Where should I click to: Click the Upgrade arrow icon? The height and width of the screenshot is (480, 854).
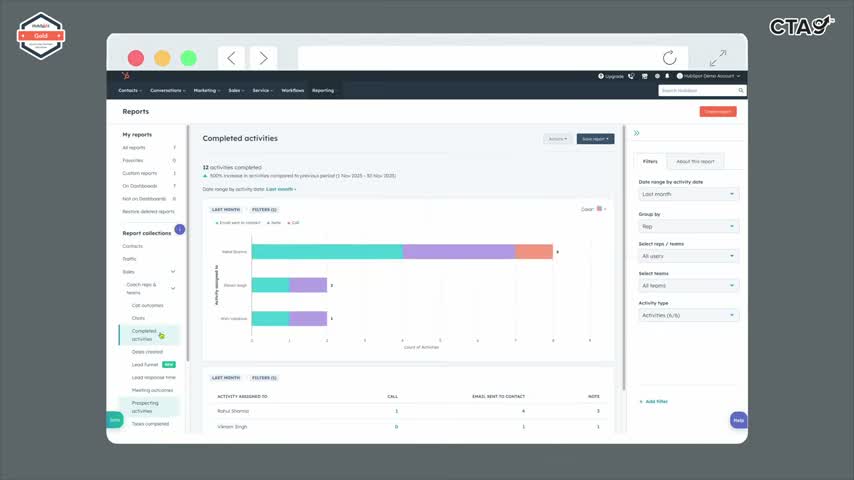(601, 76)
